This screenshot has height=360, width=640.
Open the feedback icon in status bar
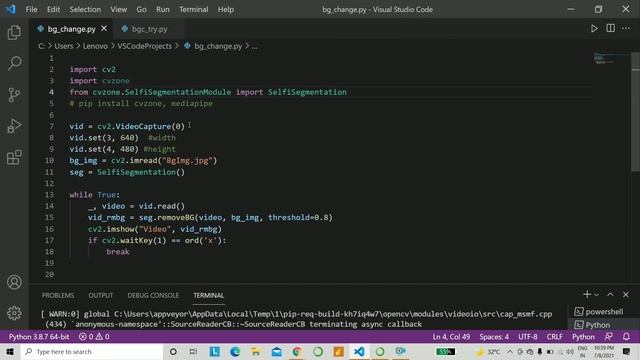[608, 337]
